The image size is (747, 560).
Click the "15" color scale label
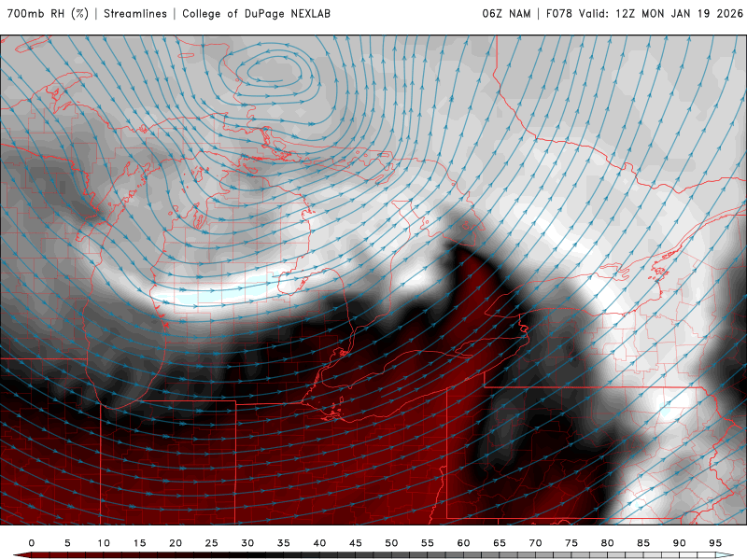(x=139, y=543)
